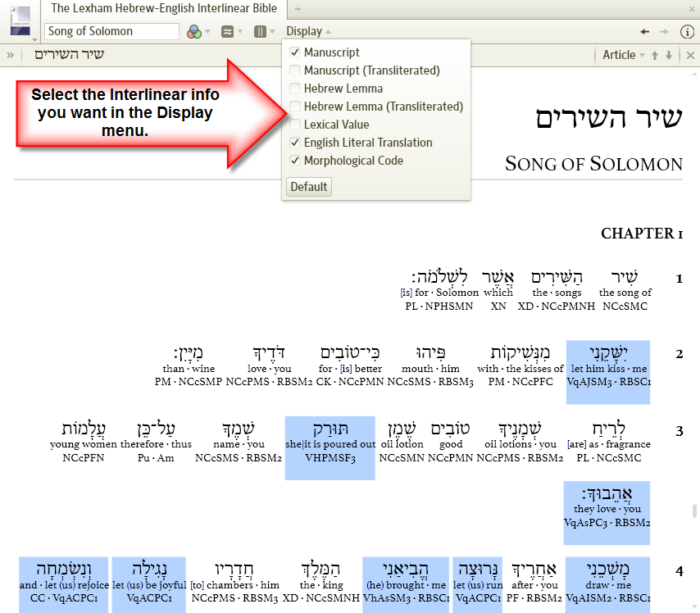This screenshot has width=700, height=613.
Task: Click the gloss 'with · the kisses of'
Action: point(520,369)
